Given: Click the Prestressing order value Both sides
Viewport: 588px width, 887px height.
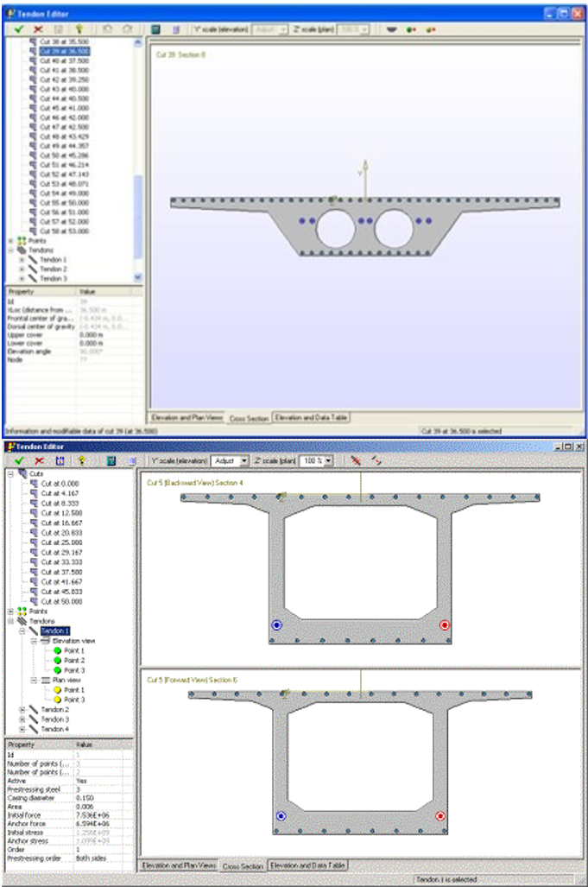Looking at the screenshot, I should 95,855.
